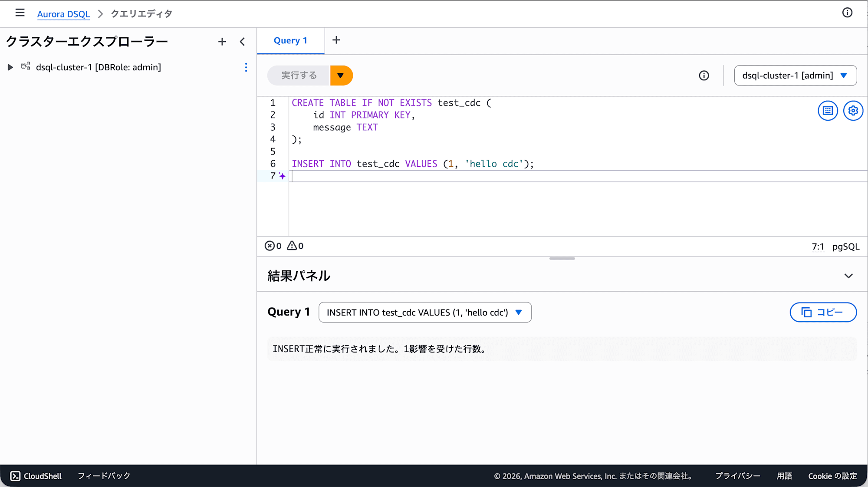Click the 'message TEXT' code line
Viewport: 868px width, 487px height.
coord(345,128)
